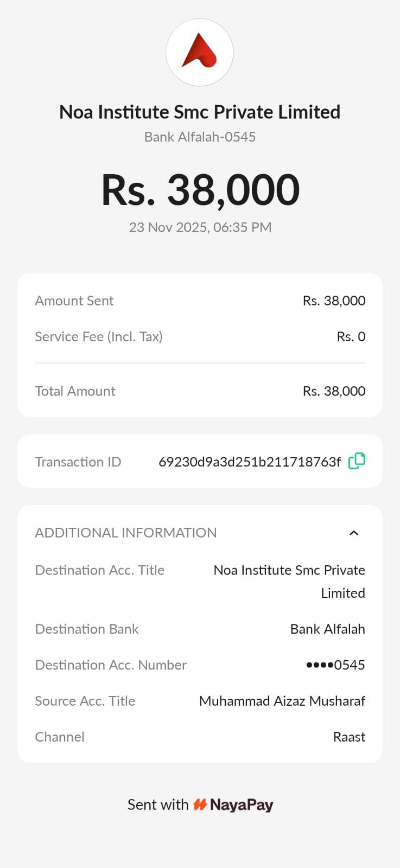This screenshot has width=400, height=868.
Task: Copy the Transaction ID with the copy icon
Action: pyautogui.click(x=357, y=461)
